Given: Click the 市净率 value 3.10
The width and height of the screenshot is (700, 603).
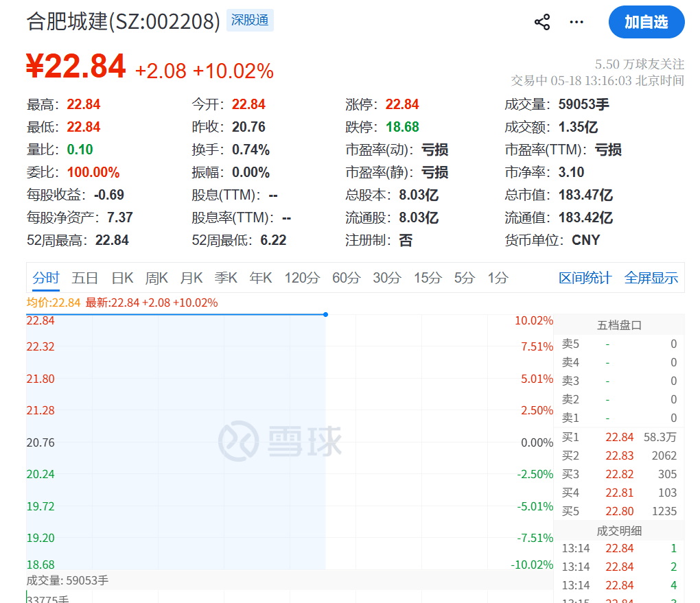Looking at the screenshot, I should (571, 172).
